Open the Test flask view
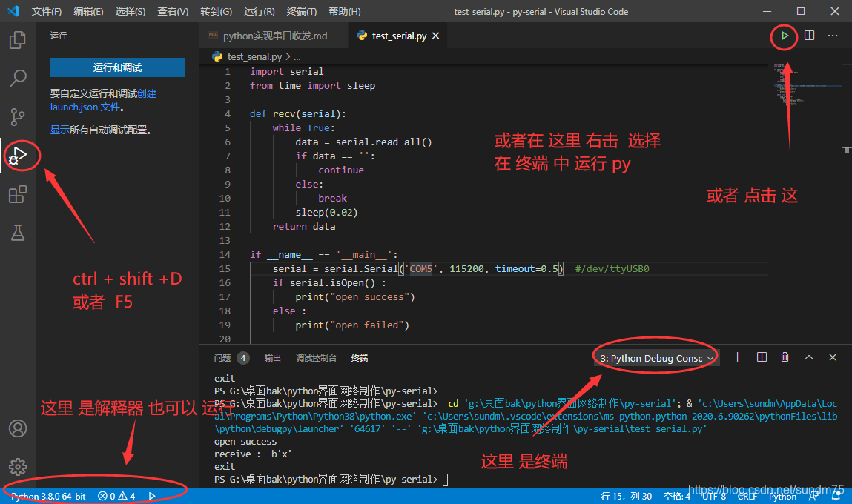The width and height of the screenshot is (852, 504). (x=17, y=233)
